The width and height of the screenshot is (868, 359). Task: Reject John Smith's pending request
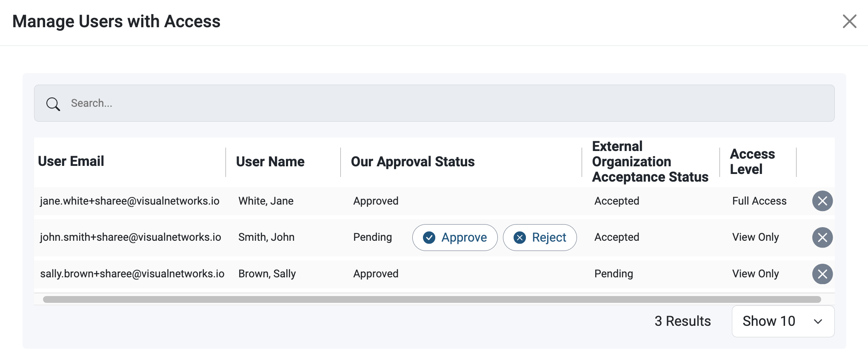coord(540,237)
